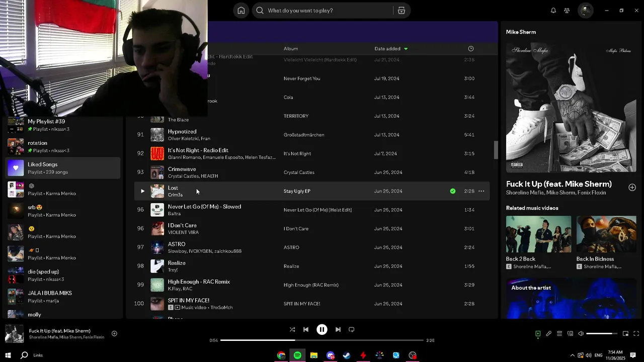
Task: Open the rotation playlist
Action: click(63, 146)
